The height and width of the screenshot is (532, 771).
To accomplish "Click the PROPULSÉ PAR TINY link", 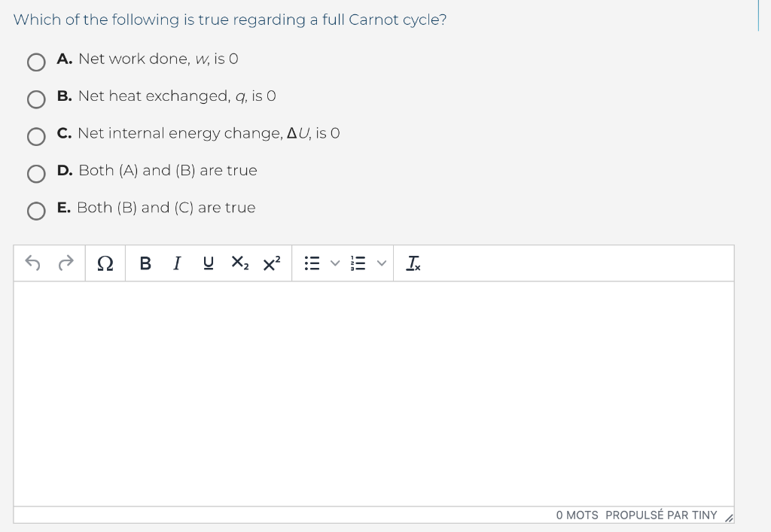I will click(x=662, y=515).
